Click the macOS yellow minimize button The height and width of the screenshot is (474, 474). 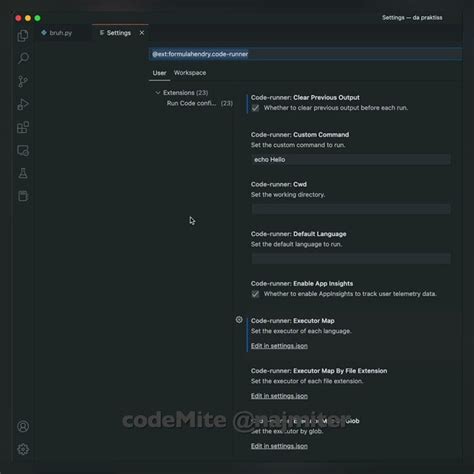click(28, 18)
